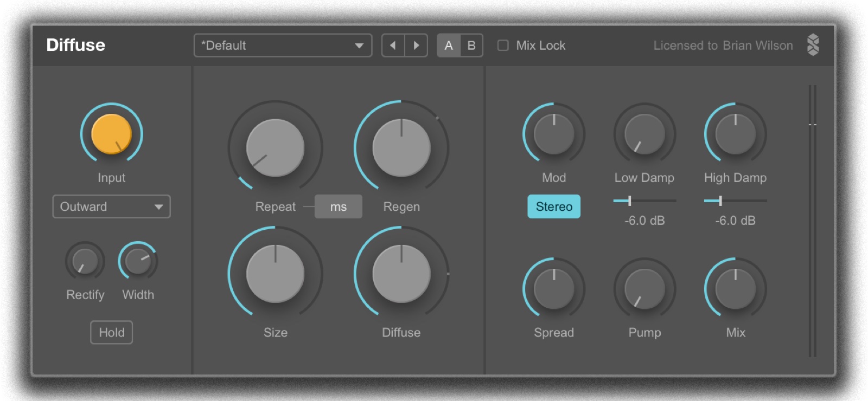The width and height of the screenshot is (868, 401).
Task: Click the plugin logo icon at top right
Action: click(813, 45)
